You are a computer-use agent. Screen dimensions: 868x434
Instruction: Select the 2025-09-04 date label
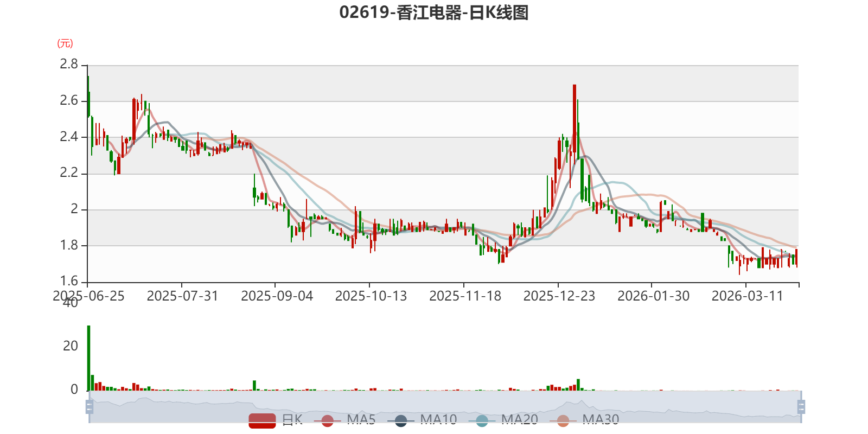tap(277, 296)
